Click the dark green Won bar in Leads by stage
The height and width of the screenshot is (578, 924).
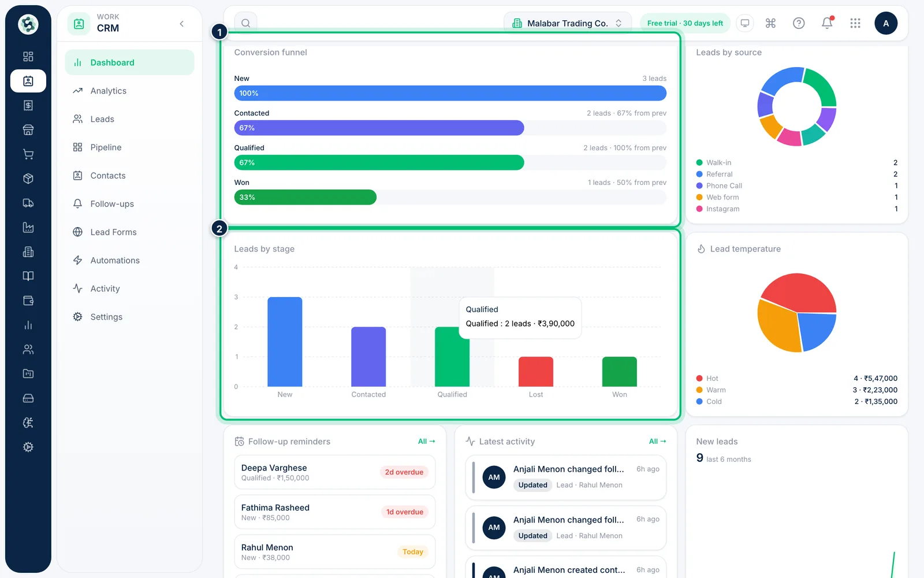coord(620,372)
